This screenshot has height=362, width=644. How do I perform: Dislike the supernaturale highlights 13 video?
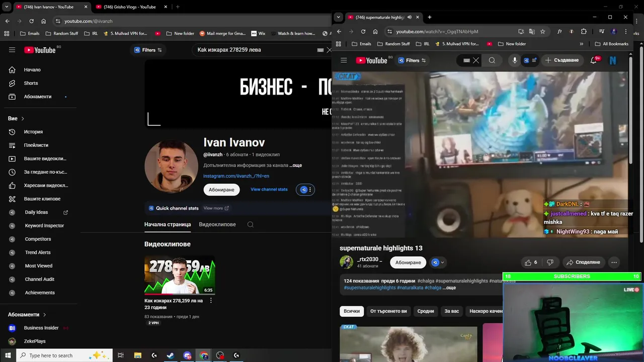pyautogui.click(x=550, y=262)
